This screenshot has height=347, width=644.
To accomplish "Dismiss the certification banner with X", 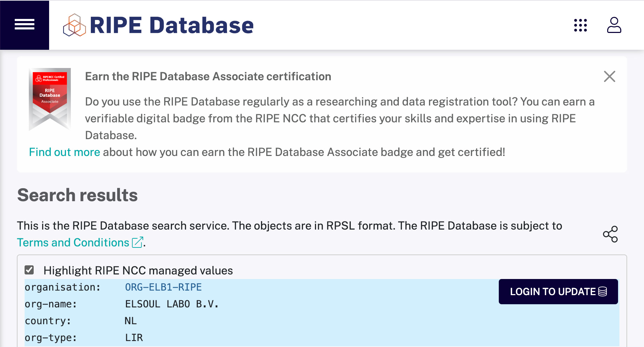I will click(x=609, y=76).
